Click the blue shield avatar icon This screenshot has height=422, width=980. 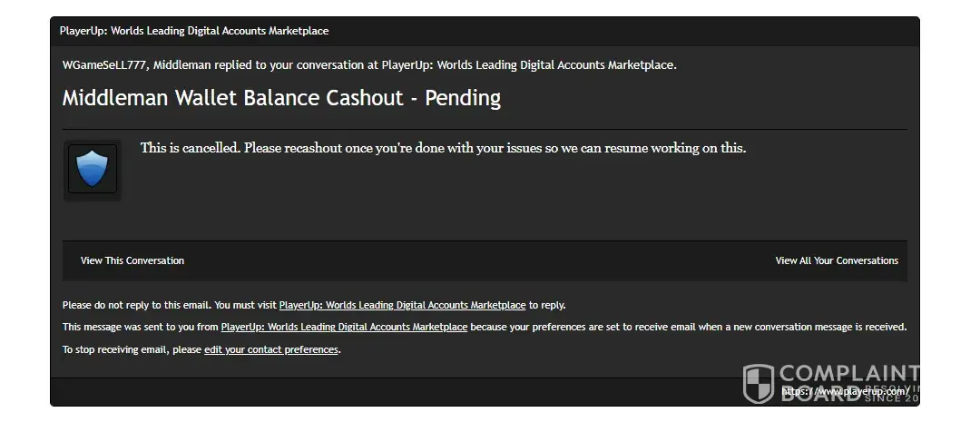coord(92,170)
